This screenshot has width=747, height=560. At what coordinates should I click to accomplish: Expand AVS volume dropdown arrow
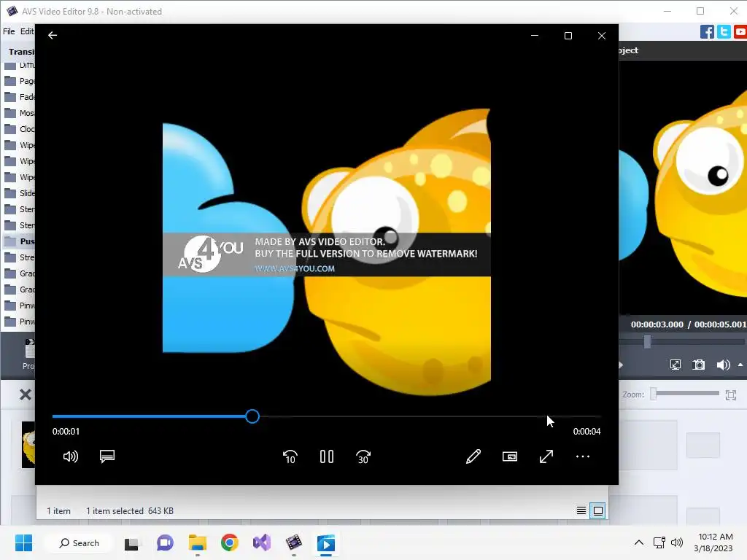coord(740,365)
